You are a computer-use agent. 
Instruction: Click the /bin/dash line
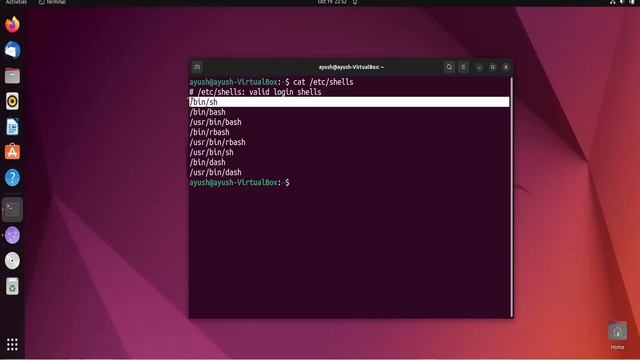click(207, 162)
